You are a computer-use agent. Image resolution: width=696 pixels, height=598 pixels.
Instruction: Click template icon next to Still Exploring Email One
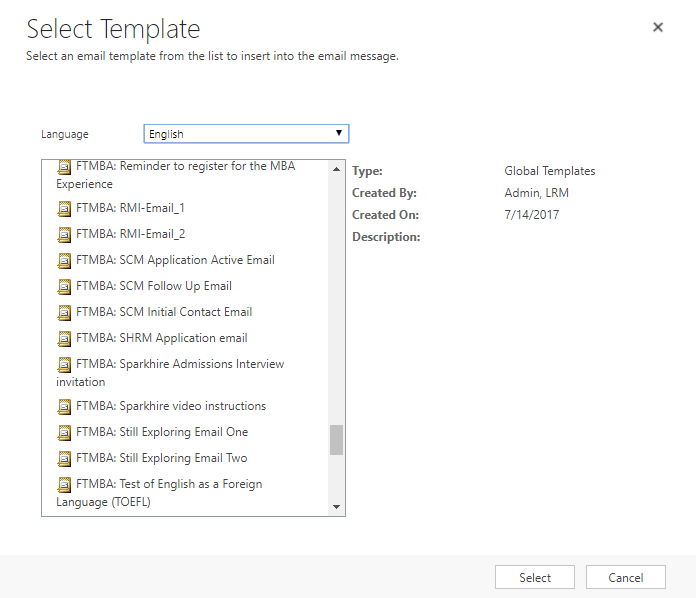pos(64,432)
